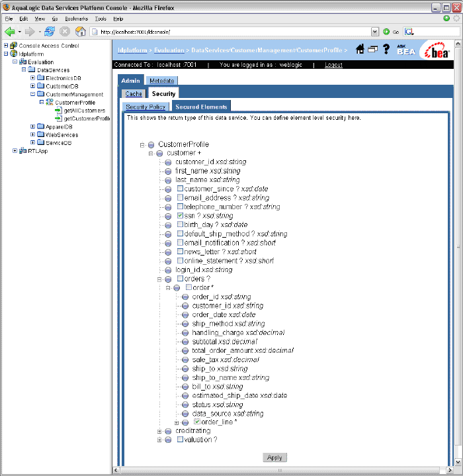This screenshot has height=476, width=463.
Task: Open the address bar history dropdown
Action: [x=375, y=32]
